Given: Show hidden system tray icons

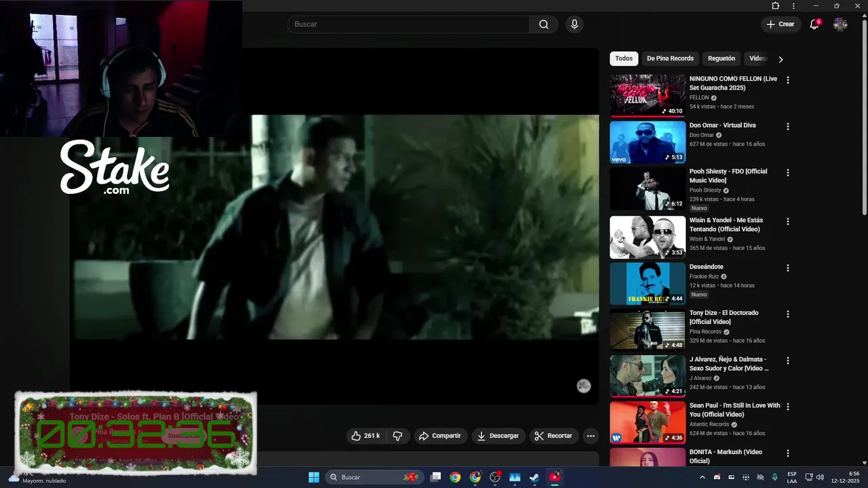Looking at the screenshot, I should (x=702, y=477).
